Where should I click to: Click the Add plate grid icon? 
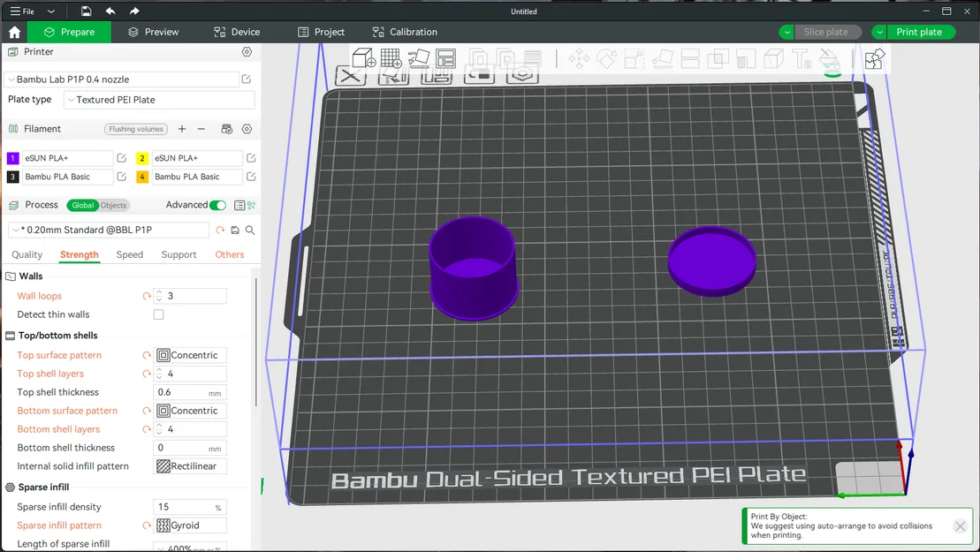click(x=391, y=58)
